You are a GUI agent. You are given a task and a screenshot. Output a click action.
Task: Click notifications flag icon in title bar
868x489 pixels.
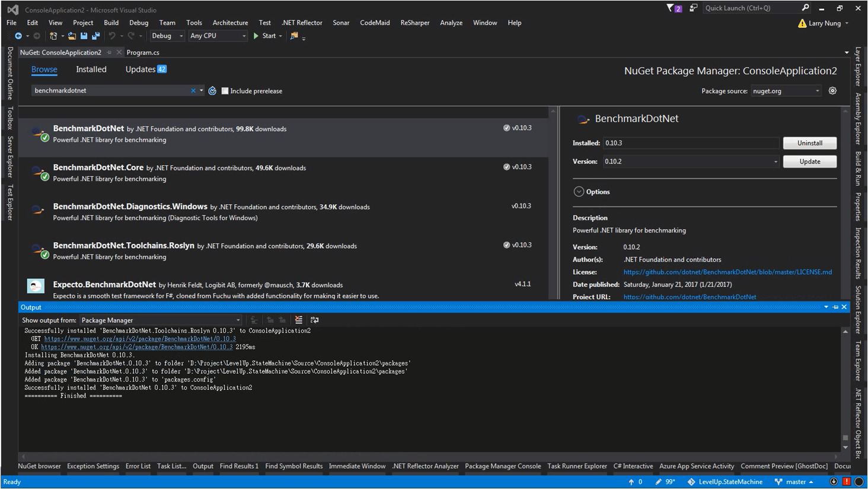[x=674, y=8]
